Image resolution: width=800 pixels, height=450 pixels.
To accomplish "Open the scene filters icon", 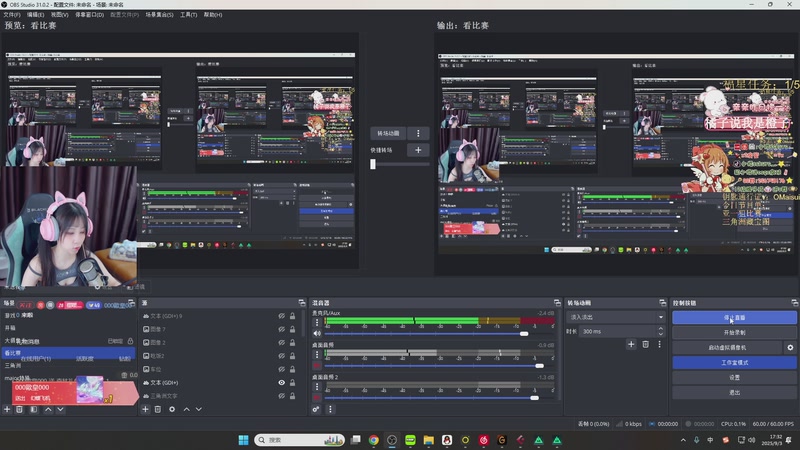I will click(x=34, y=409).
